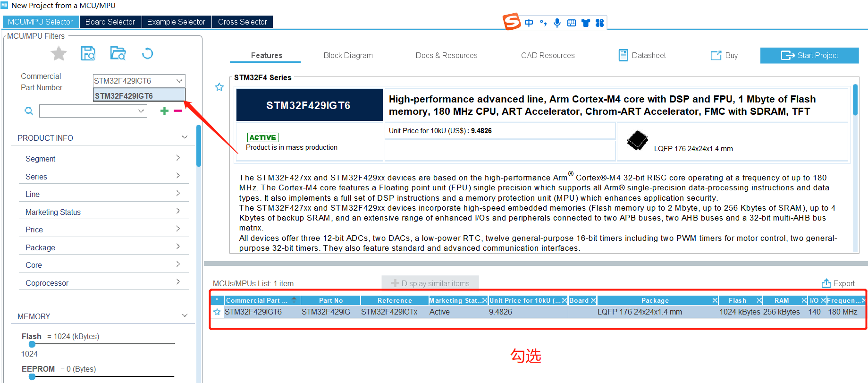Image resolution: width=868 pixels, height=383 pixels.
Task: Remove the Marketing Status column with its X
Action: [x=485, y=300]
